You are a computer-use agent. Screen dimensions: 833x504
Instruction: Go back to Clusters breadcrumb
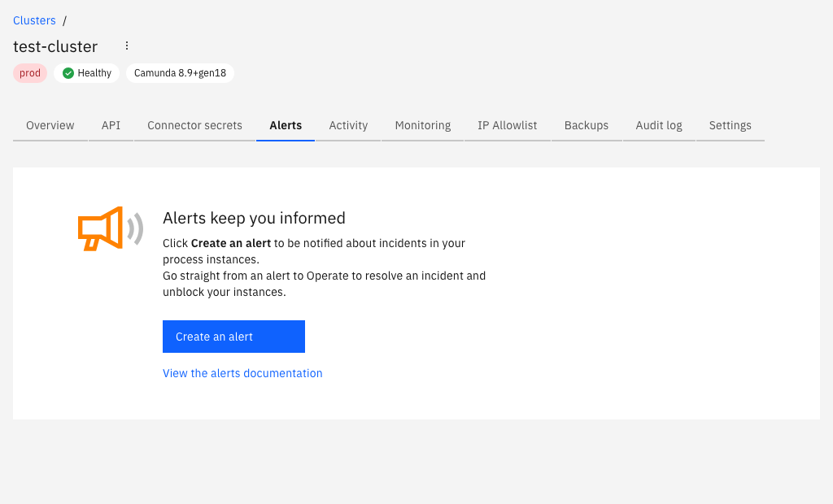click(x=34, y=20)
